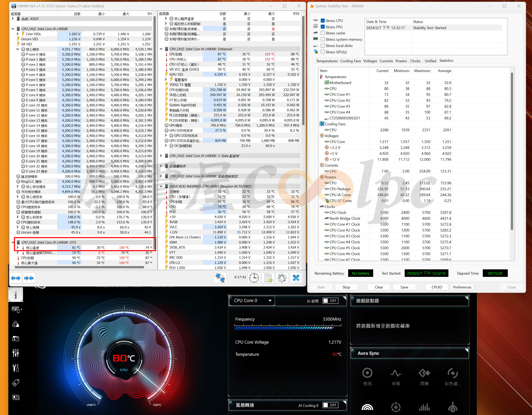532x415 pixels.
Task: Click the HWiNFO reset clock icon
Action: [x=254, y=278]
